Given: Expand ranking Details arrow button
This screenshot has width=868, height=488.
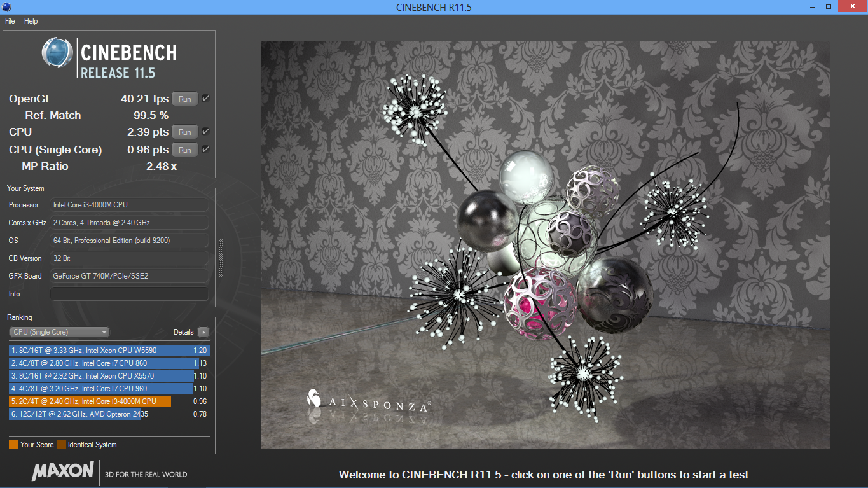Looking at the screenshot, I should [203, 332].
